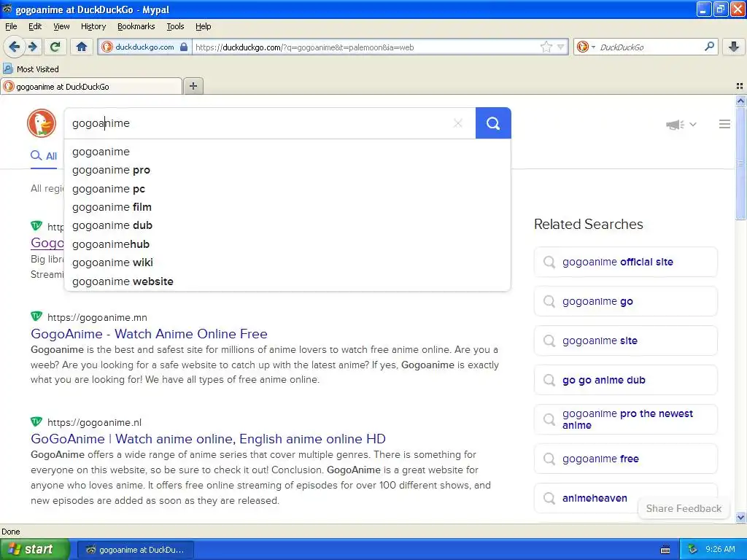The image size is (747, 560).
Task: Click the magnifier in the browser search box
Action: click(x=709, y=46)
